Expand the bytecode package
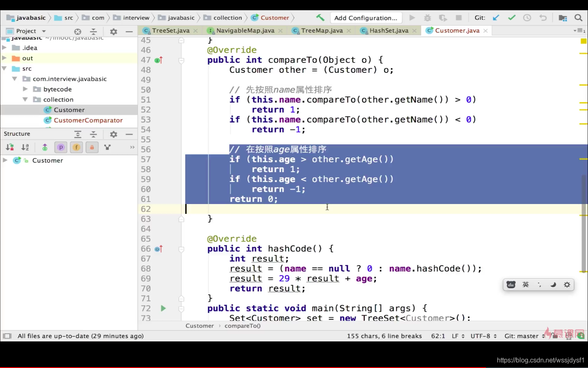 pyautogui.click(x=25, y=89)
